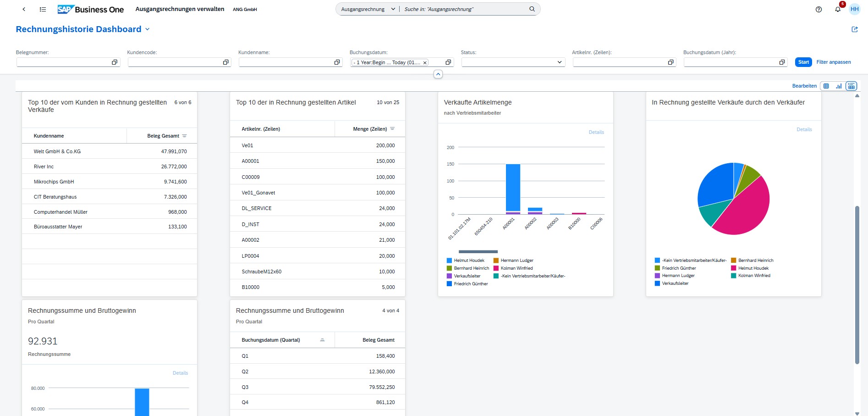Share dashboard via the export icon
The image size is (868, 416).
(855, 29)
